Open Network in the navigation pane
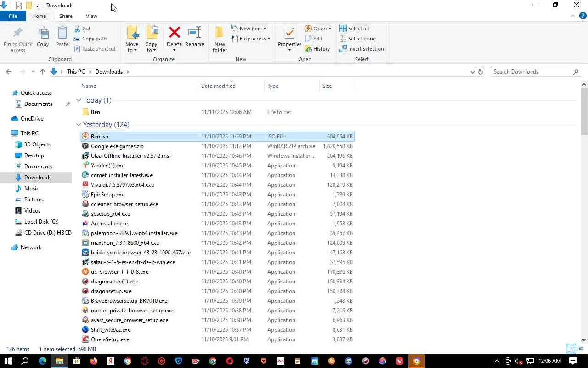Image resolution: width=588 pixels, height=368 pixels. point(31,247)
